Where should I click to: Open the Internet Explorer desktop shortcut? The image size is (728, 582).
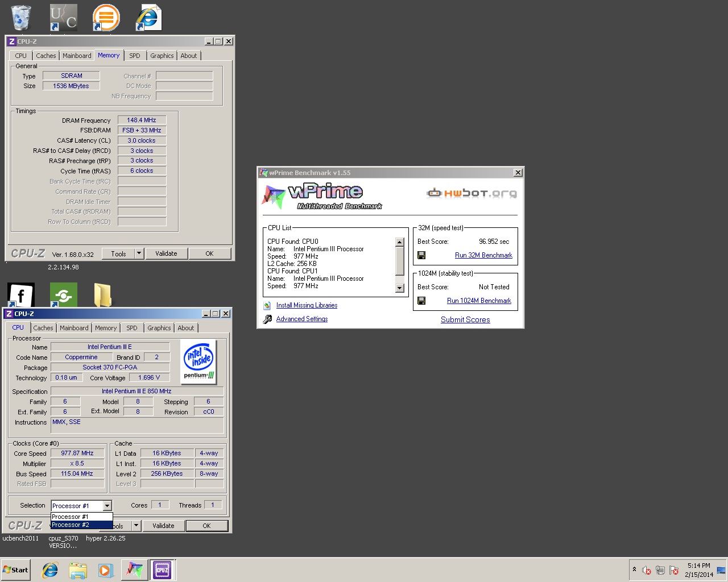pos(148,17)
